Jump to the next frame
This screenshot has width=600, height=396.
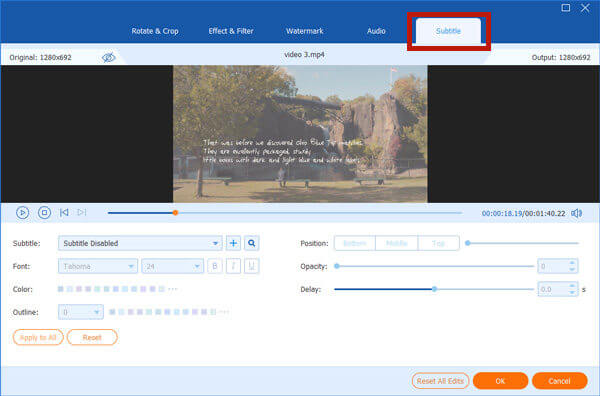point(82,212)
